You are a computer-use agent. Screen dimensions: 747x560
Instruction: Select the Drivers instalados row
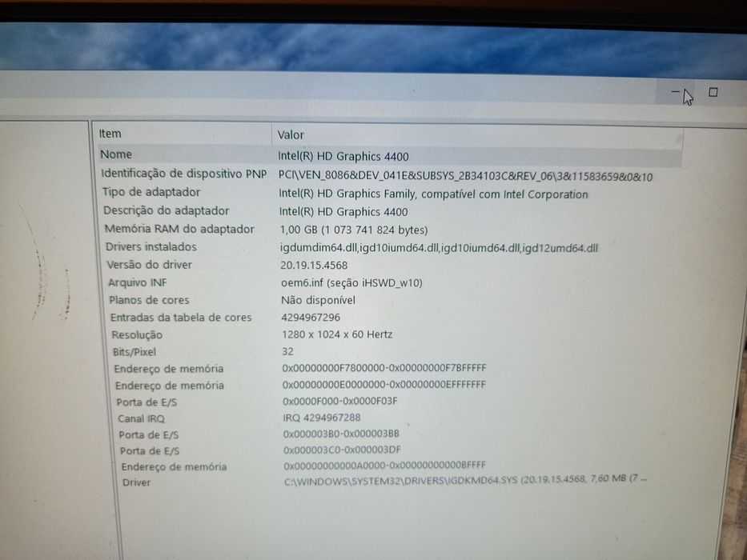[351, 247]
